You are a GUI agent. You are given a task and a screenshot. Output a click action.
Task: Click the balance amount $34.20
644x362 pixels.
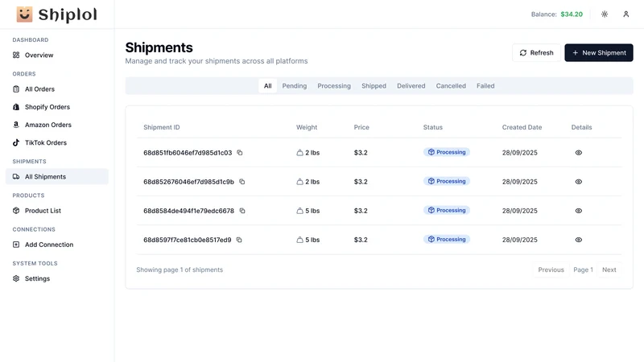(x=572, y=14)
